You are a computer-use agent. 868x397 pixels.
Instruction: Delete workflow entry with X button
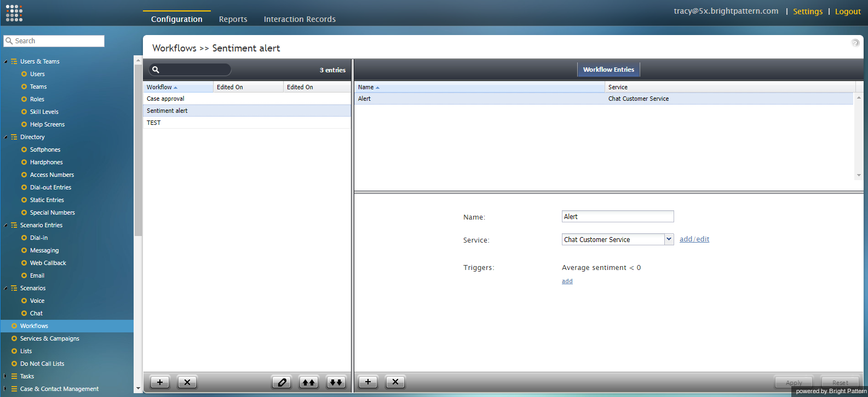(x=395, y=382)
